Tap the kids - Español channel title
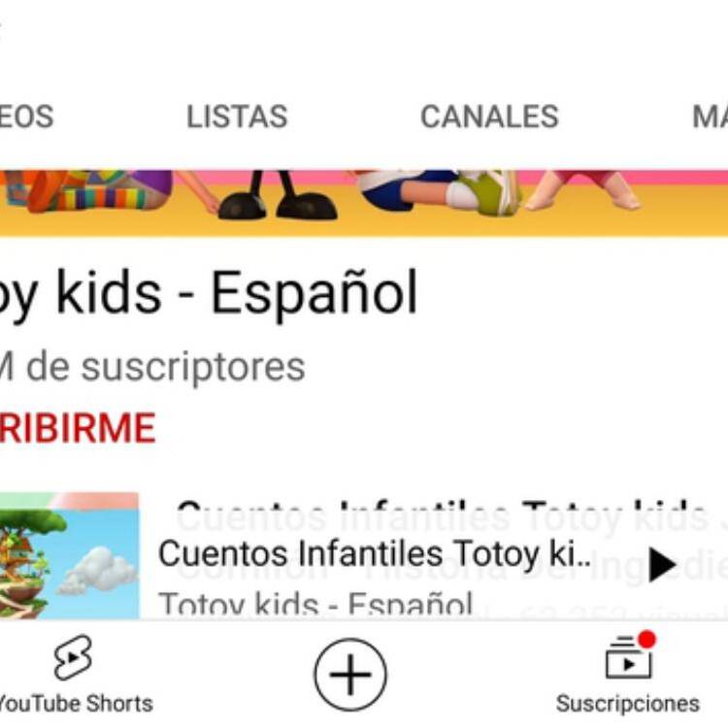 click(209, 293)
